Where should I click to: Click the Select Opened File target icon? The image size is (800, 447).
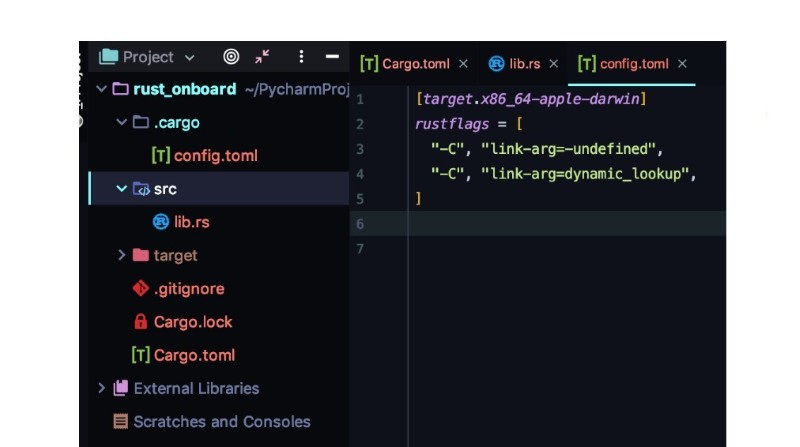point(231,57)
